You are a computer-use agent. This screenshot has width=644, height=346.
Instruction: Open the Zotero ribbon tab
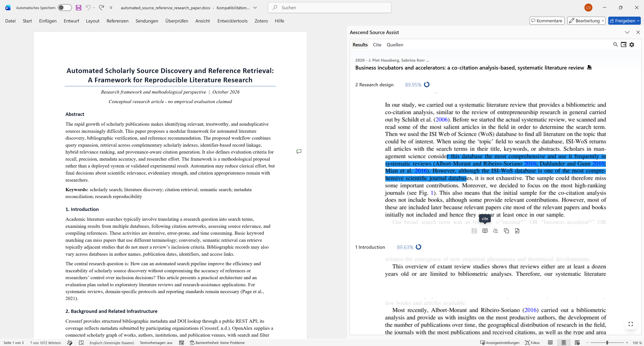(261, 21)
